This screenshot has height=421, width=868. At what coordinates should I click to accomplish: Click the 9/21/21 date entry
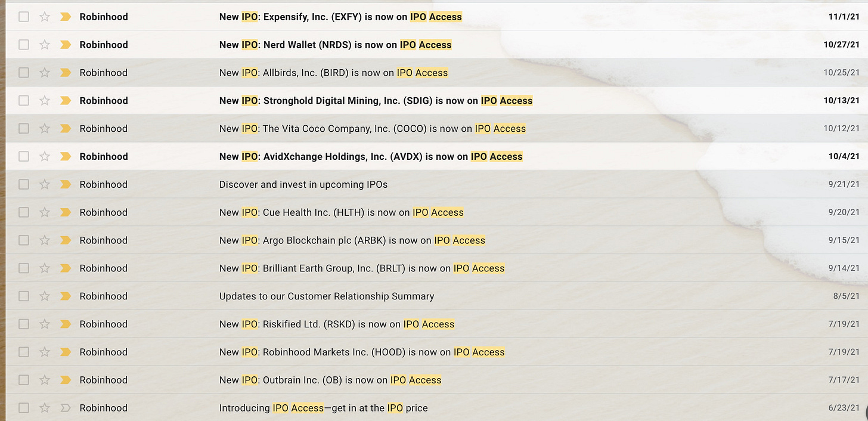[844, 184]
